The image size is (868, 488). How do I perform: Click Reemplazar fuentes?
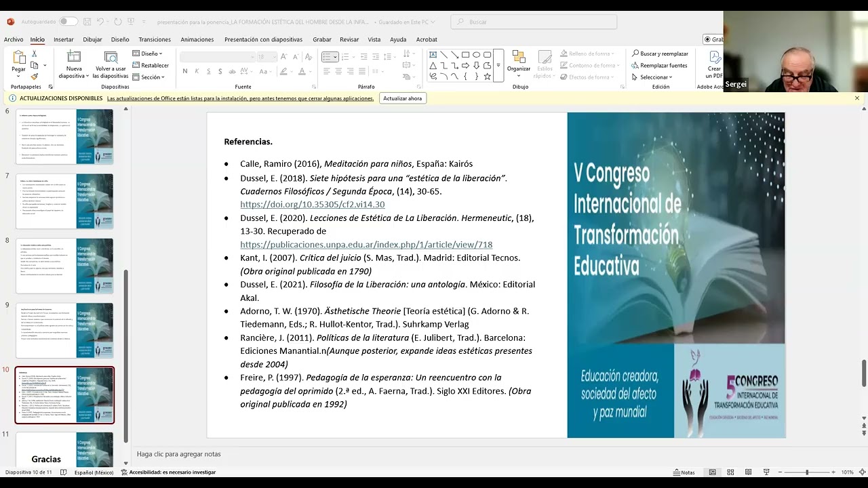pyautogui.click(x=659, y=65)
